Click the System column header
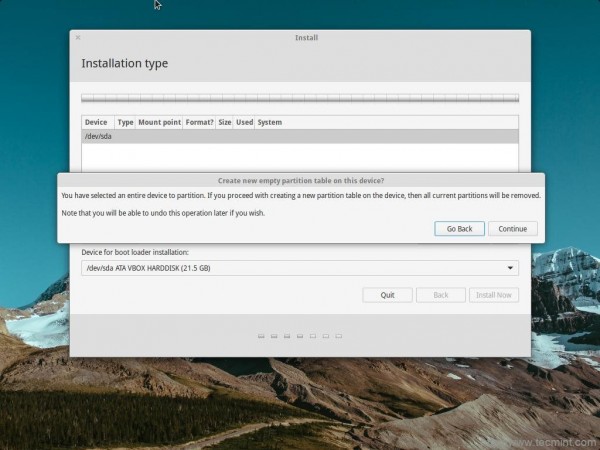The height and width of the screenshot is (450, 600). (386, 122)
